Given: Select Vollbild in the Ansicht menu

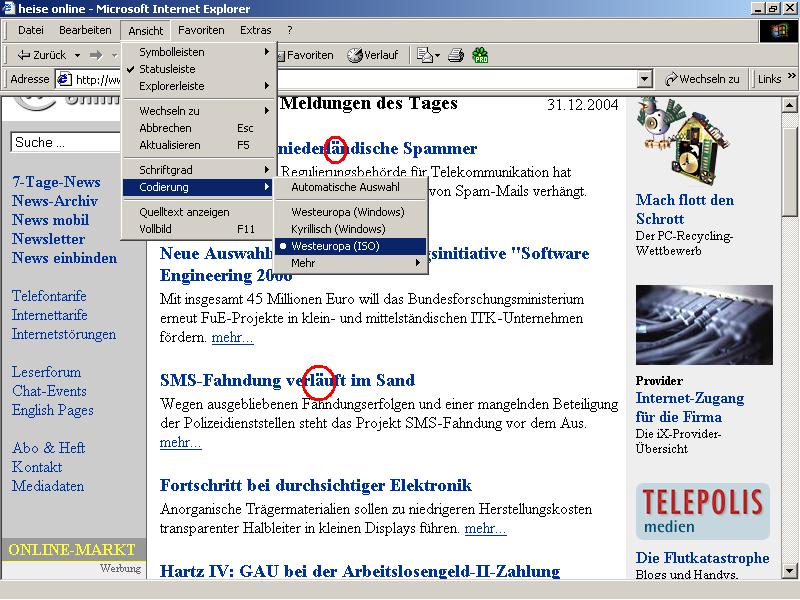Looking at the screenshot, I should (199, 229).
